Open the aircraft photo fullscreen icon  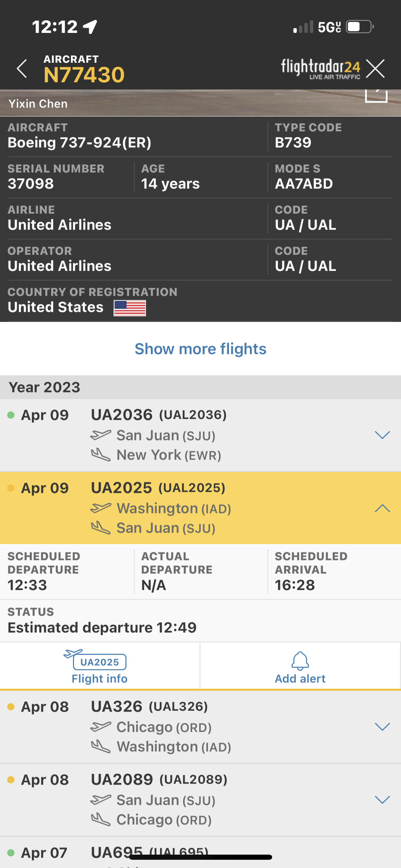tap(376, 96)
